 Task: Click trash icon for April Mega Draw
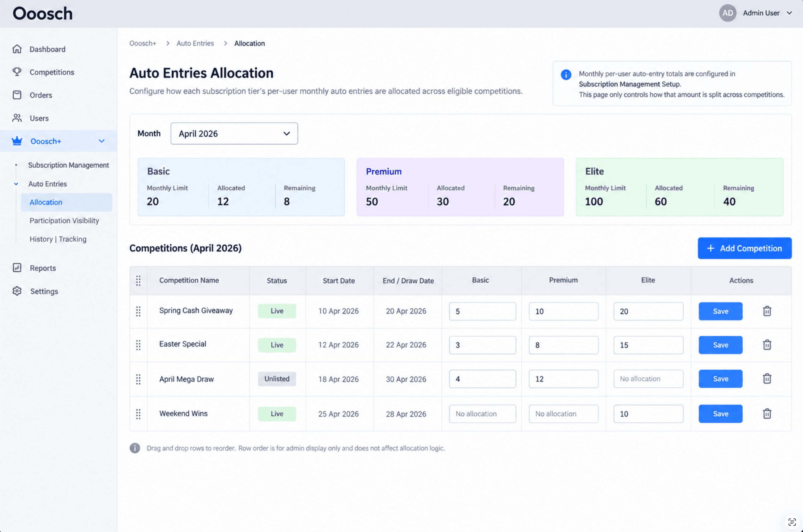[x=767, y=379]
